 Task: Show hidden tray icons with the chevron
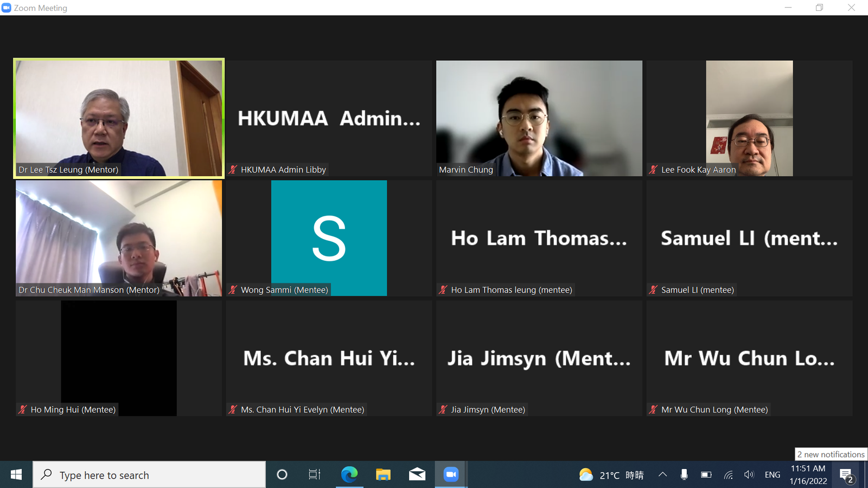coord(662,475)
